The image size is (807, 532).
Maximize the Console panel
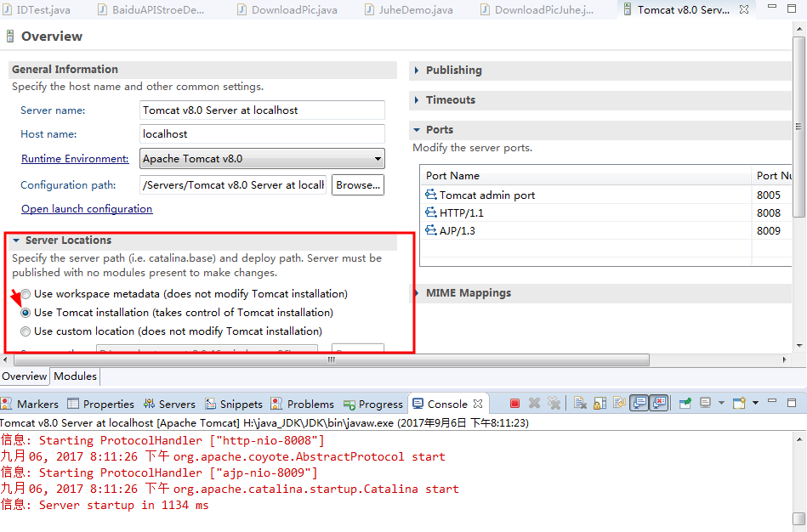tap(792, 403)
